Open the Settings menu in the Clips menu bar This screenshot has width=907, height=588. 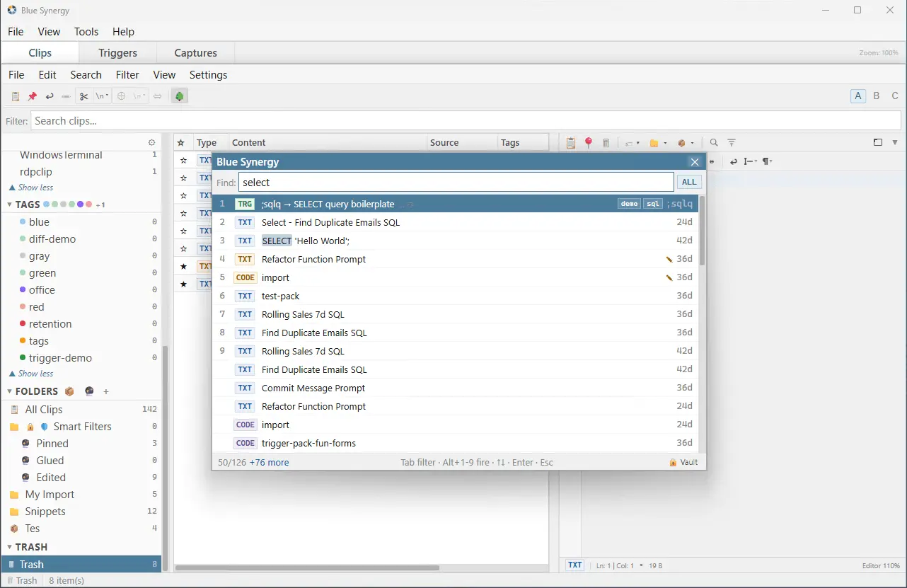click(x=208, y=75)
